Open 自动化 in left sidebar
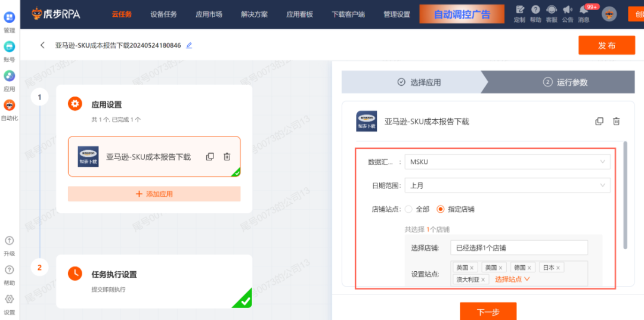The height and width of the screenshot is (320, 644). (9, 110)
